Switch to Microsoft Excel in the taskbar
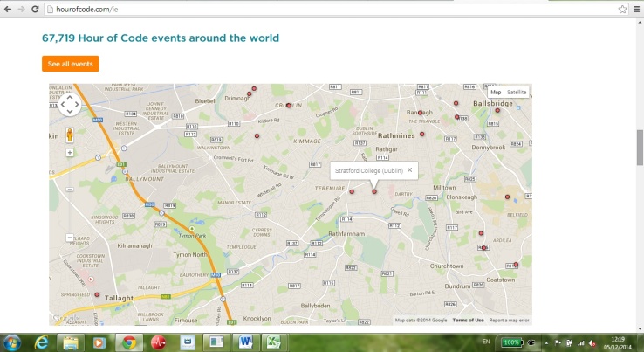This screenshot has width=644, height=352. point(274,342)
